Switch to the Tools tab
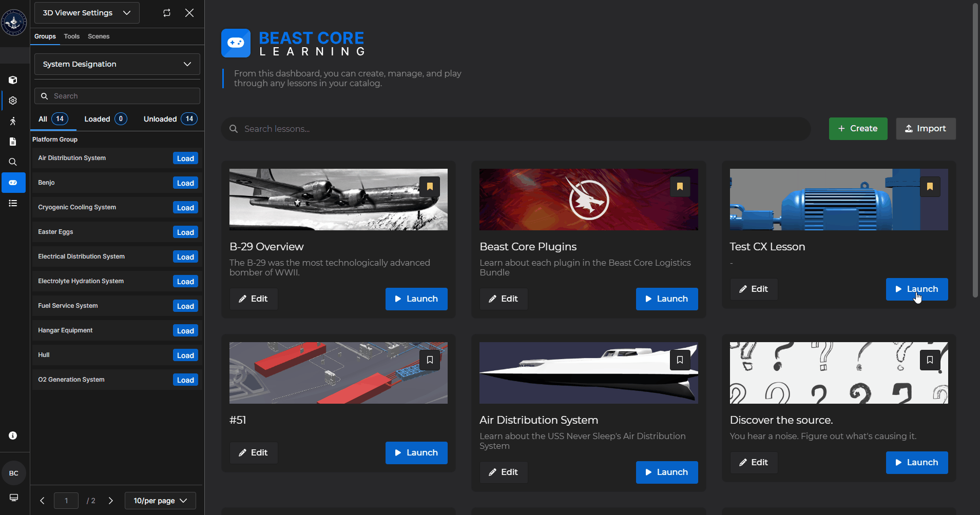980x515 pixels. 72,36
